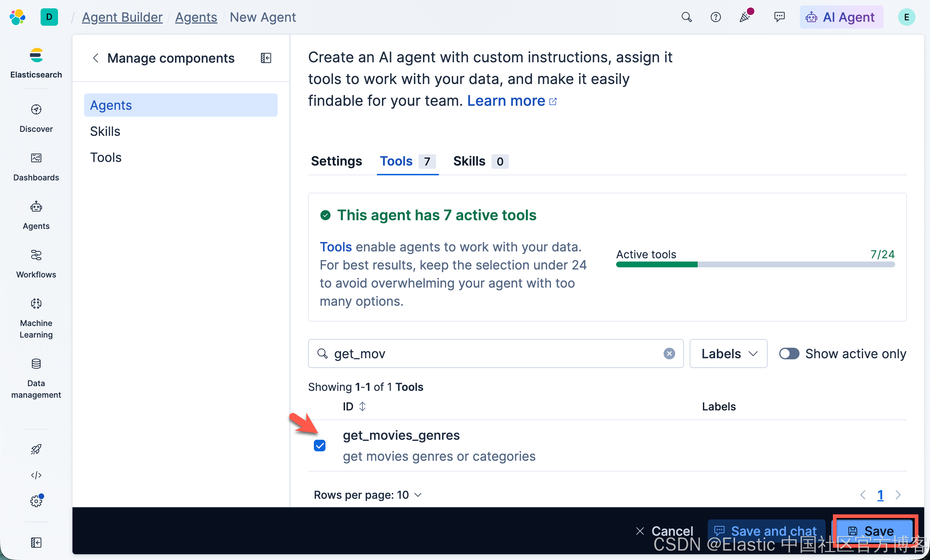The height and width of the screenshot is (560, 930).
Task: Open the help question mark icon
Action: [x=715, y=17]
